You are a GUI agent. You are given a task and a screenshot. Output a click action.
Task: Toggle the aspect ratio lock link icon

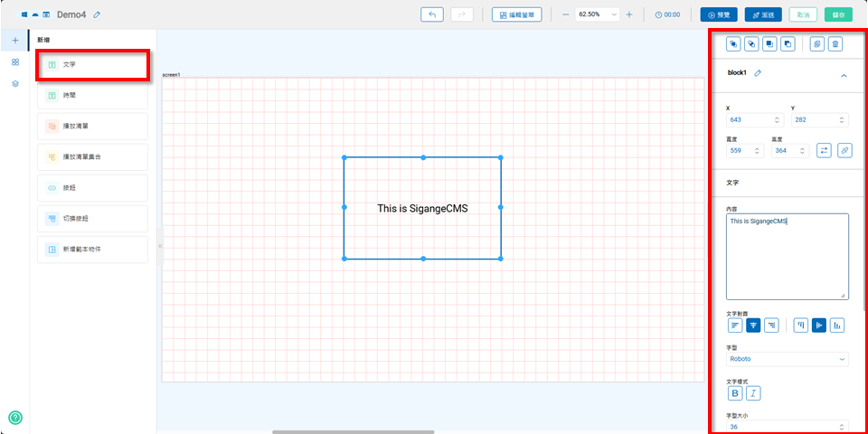point(844,150)
